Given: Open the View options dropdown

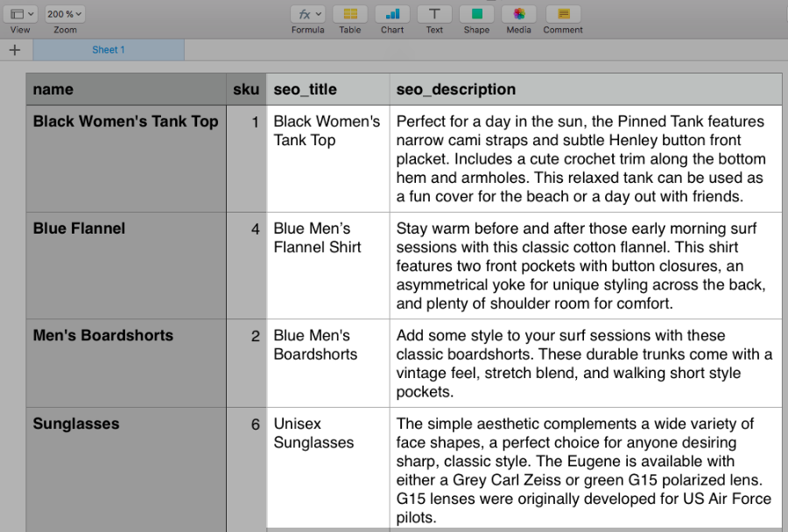Looking at the screenshot, I should (x=22, y=14).
